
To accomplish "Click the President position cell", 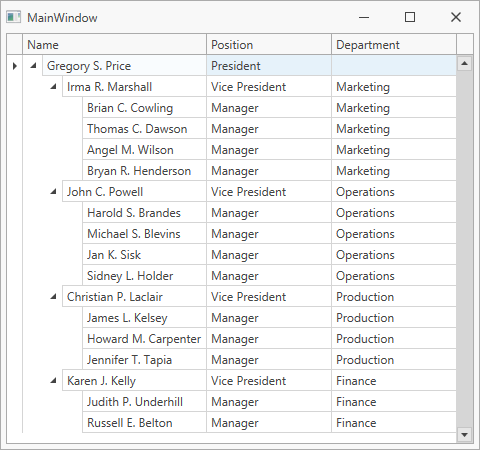I will click(269, 66).
